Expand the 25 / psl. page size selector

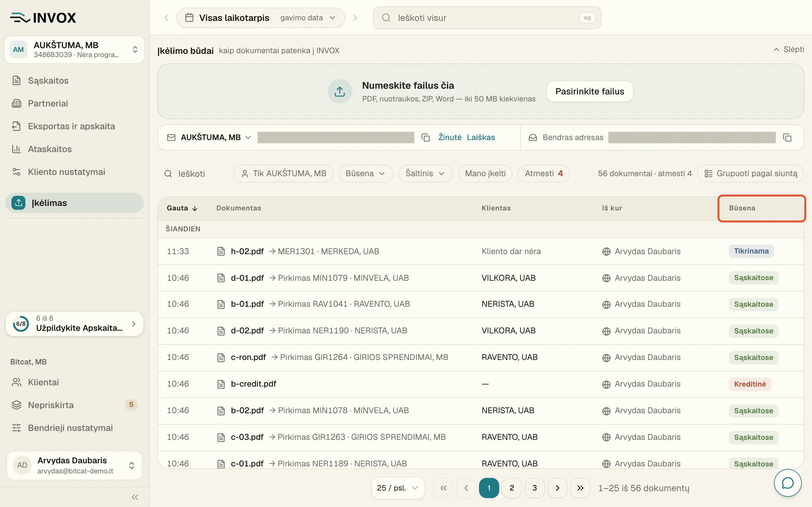pos(398,488)
